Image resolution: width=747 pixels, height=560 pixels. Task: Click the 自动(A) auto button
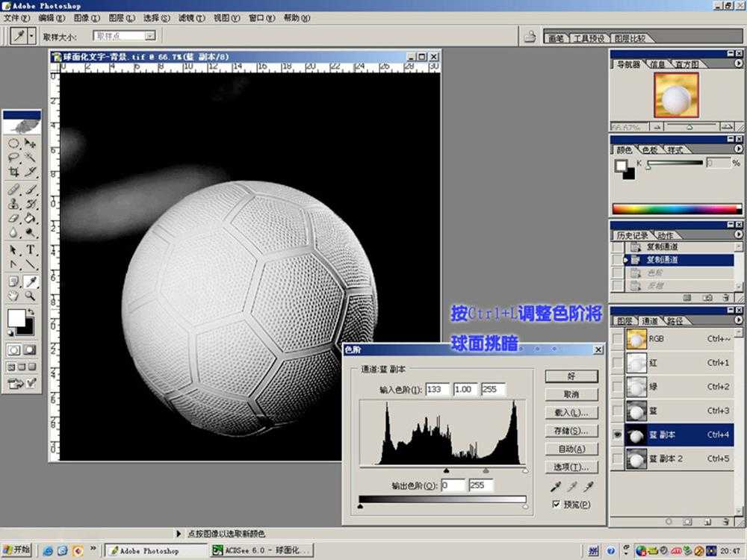571,449
